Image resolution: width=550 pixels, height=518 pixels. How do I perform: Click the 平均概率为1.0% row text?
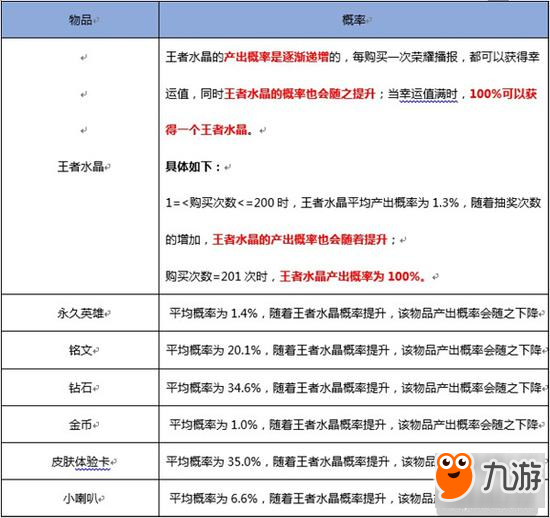pyautogui.click(x=354, y=425)
